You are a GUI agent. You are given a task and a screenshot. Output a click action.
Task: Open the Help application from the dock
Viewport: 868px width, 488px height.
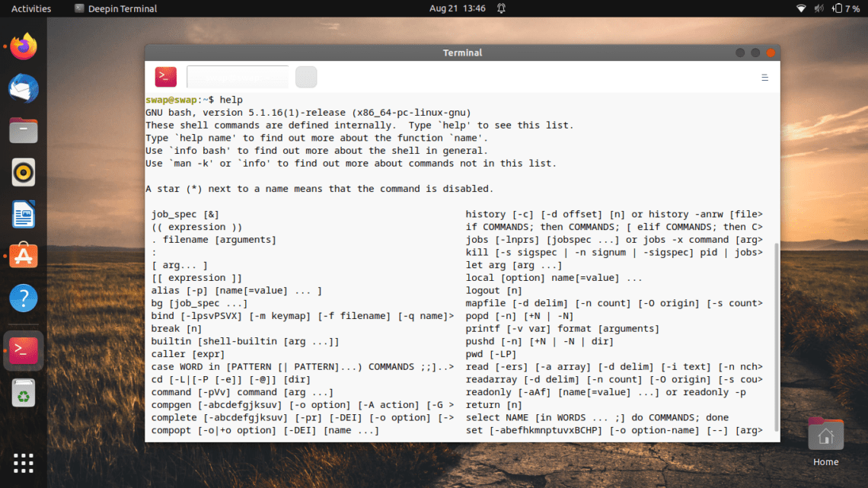(x=22, y=298)
